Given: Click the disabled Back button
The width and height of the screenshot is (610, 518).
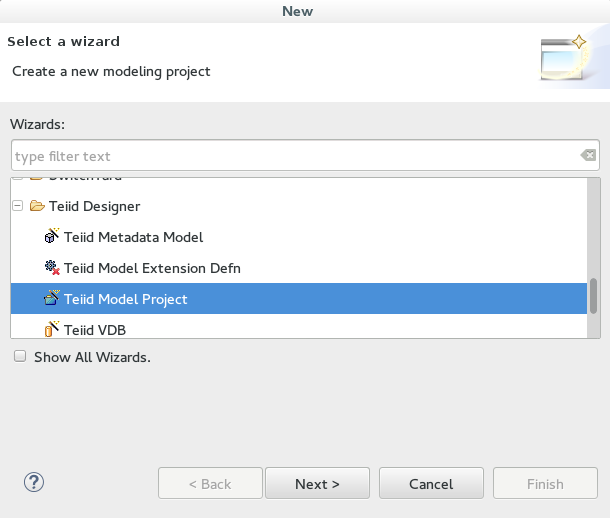Looking at the screenshot, I should tap(210, 483).
